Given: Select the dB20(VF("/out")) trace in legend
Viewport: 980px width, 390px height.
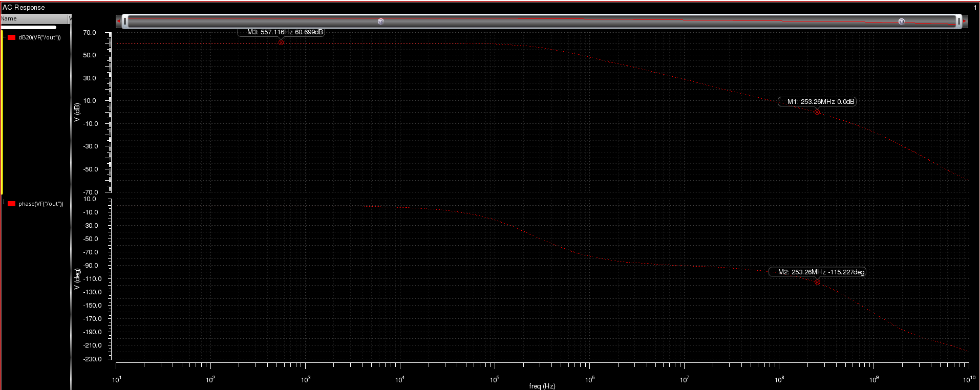Looking at the screenshot, I should [x=39, y=37].
